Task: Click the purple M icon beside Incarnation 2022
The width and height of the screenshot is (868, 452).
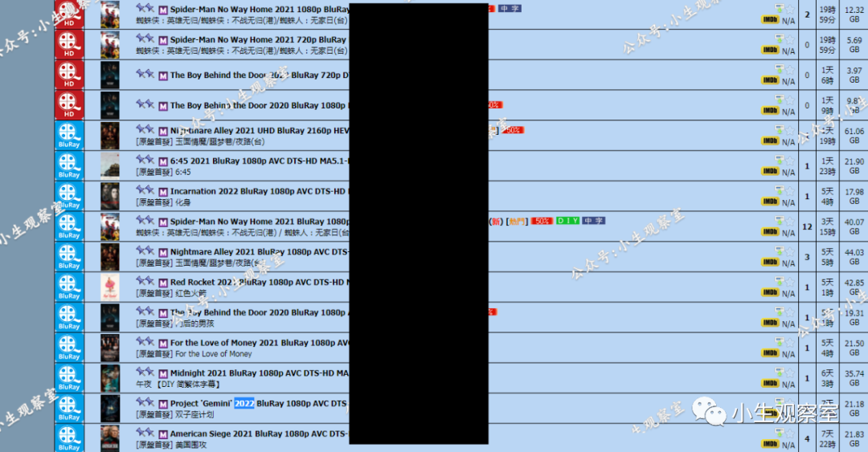Action: [x=162, y=192]
